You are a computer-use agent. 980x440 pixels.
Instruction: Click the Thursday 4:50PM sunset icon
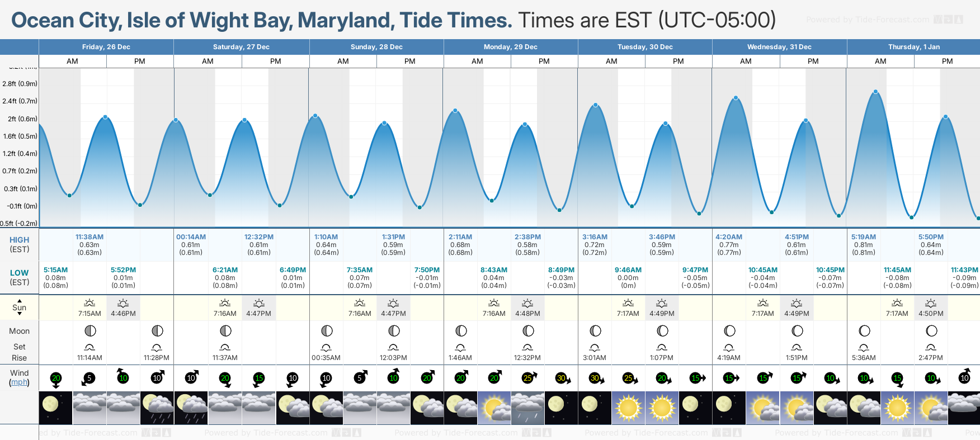click(x=931, y=303)
